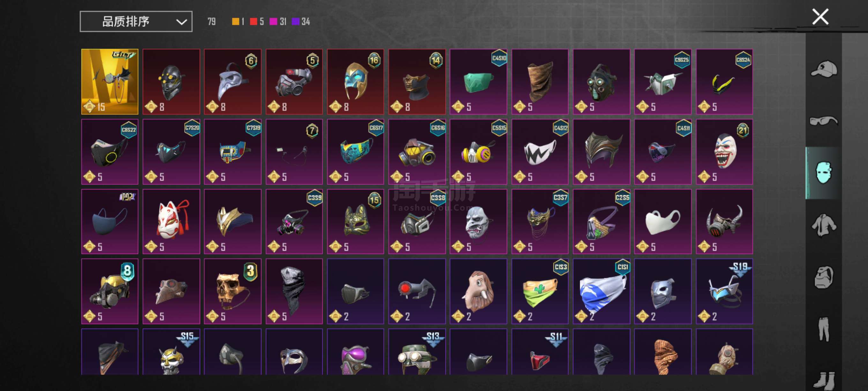Viewport: 868px width, 391px height.
Task: Click the dropdown chevron arrow
Action: [181, 22]
